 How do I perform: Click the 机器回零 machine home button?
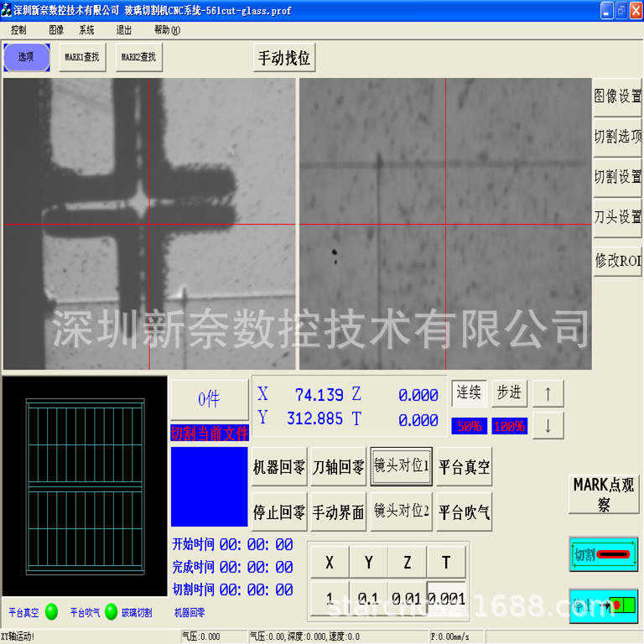pos(279,467)
